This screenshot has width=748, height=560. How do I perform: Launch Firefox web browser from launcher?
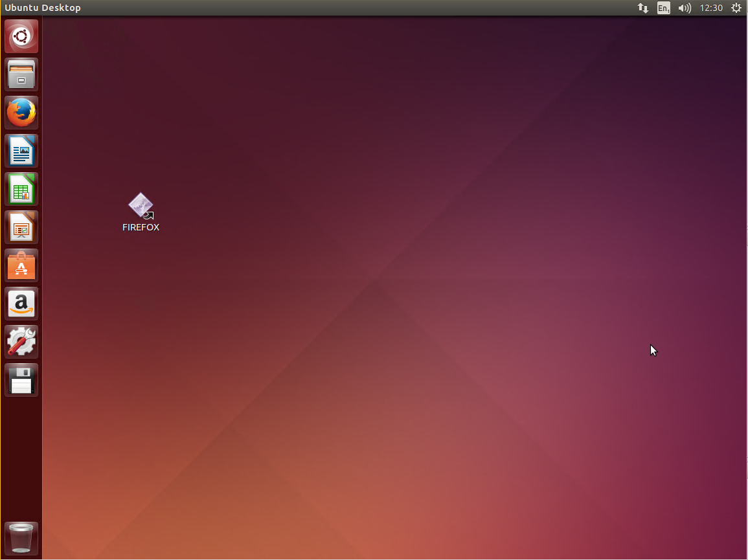coord(21,113)
